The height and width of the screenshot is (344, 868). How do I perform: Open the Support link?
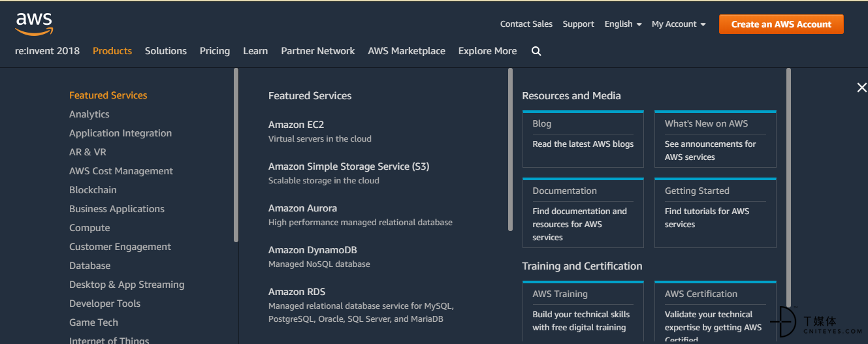(x=579, y=24)
